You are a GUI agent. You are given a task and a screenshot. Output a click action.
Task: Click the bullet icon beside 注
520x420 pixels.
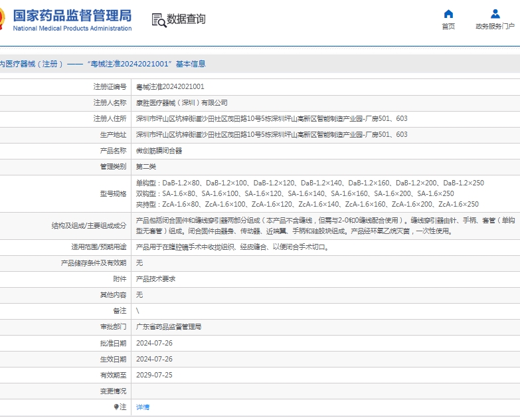click(x=116, y=407)
